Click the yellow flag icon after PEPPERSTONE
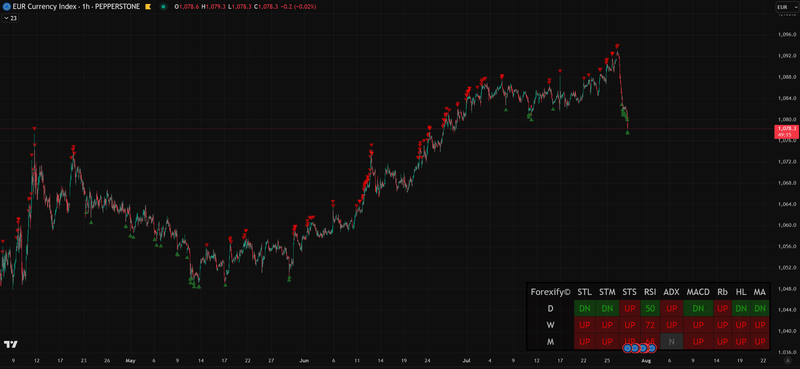Image resolution: width=800 pixels, height=369 pixels. 147,7
